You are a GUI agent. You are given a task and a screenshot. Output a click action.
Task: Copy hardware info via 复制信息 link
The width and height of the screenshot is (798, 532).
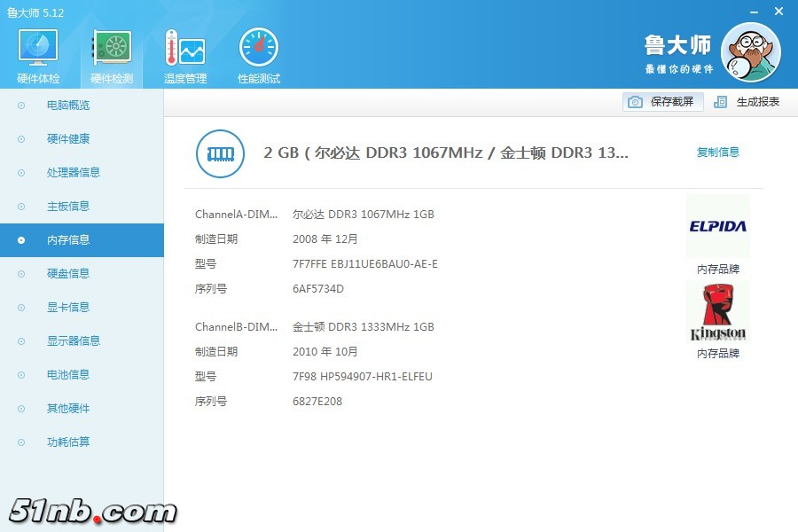(717, 153)
